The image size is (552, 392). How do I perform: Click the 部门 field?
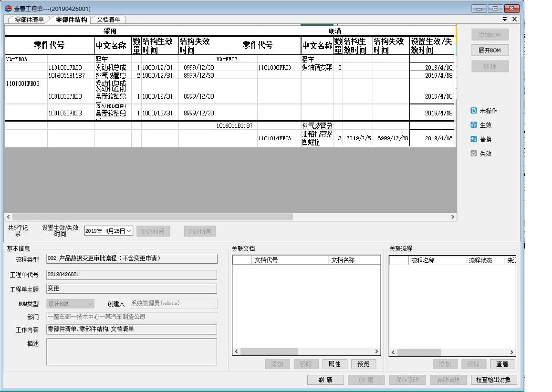click(132, 317)
